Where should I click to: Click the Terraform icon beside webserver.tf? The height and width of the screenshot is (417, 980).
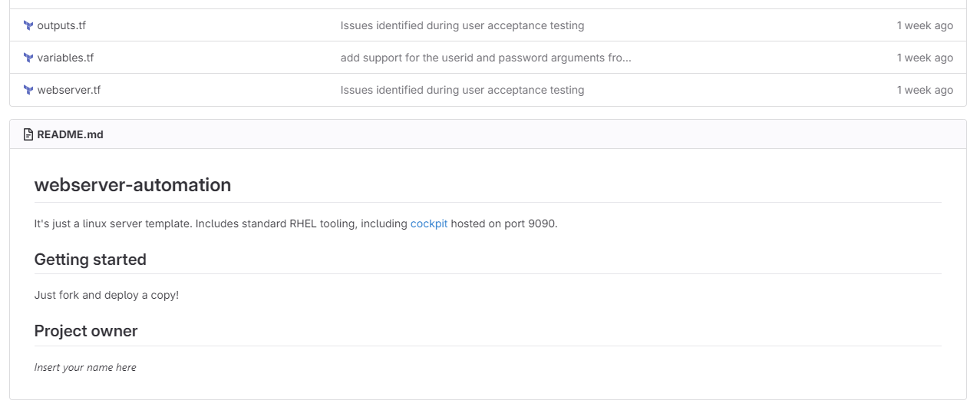tap(28, 90)
